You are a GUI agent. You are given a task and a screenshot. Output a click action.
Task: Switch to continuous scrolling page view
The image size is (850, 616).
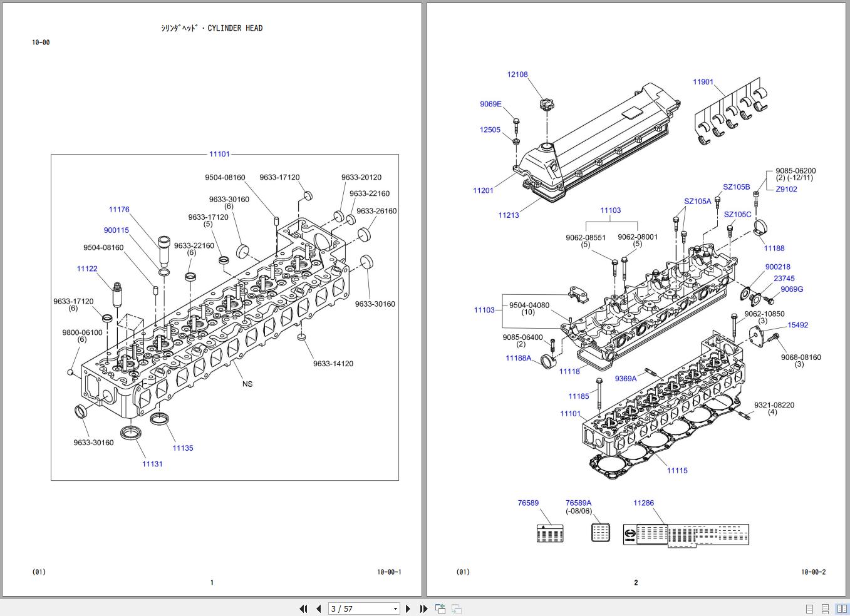coord(826,608)
